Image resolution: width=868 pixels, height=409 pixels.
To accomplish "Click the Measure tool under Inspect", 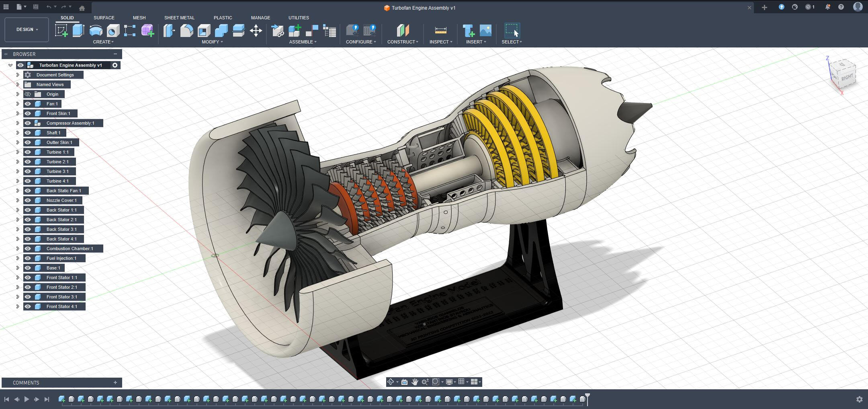I will pos(440,31).
